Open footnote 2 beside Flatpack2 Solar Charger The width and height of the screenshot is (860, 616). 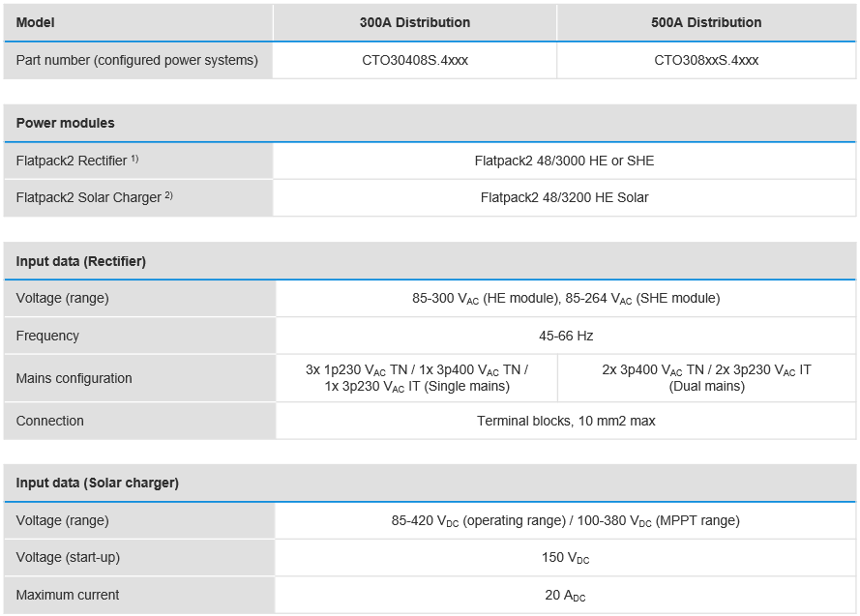168,194
